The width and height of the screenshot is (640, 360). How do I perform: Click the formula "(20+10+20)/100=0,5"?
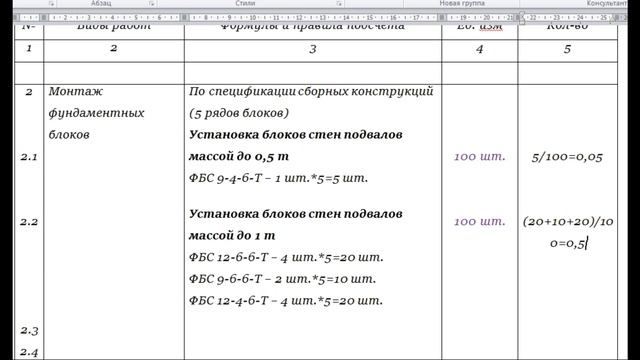tap(568, 232)
